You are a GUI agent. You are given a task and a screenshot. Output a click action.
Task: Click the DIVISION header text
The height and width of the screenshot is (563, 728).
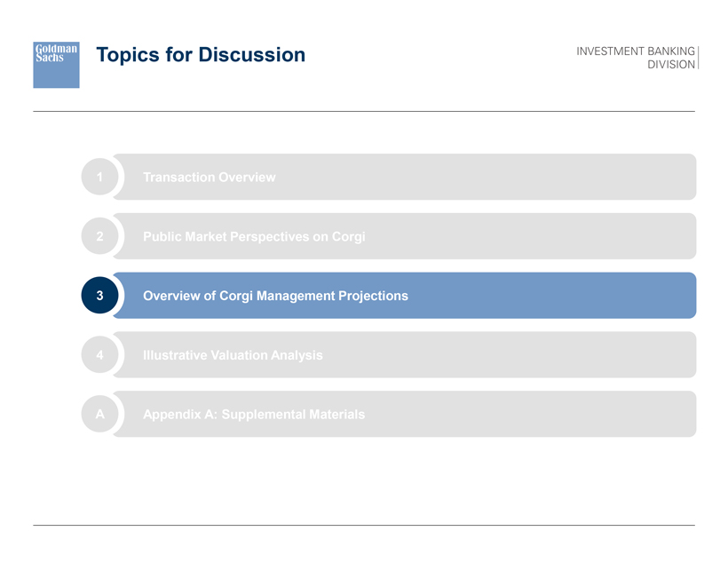(x=671, y=65)
